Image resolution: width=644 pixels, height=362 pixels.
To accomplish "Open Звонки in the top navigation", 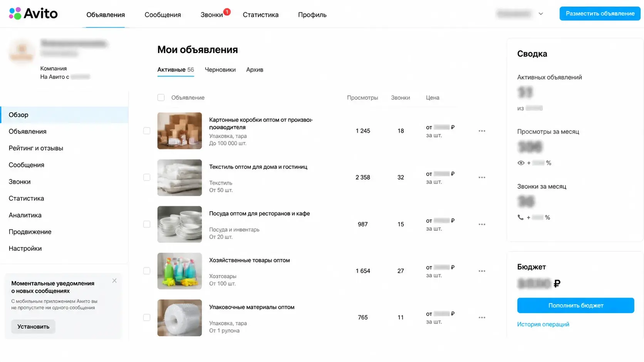I will point(211,15).
